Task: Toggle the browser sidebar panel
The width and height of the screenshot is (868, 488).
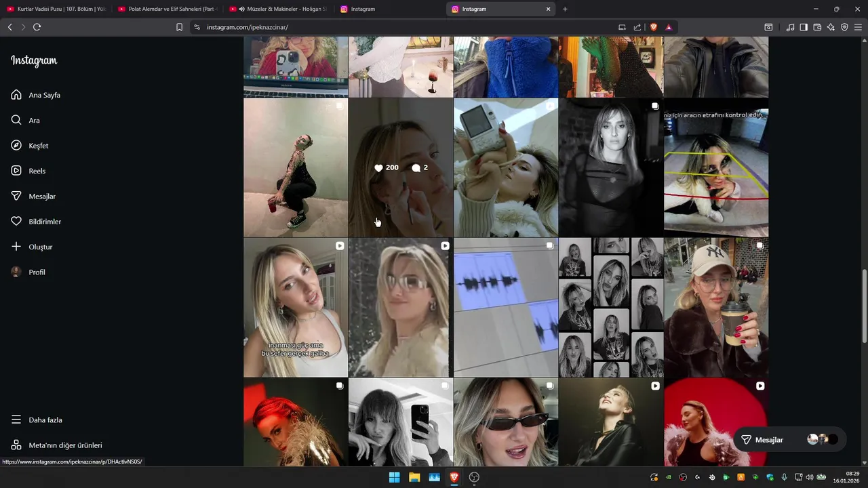Action: coord(804,27)
